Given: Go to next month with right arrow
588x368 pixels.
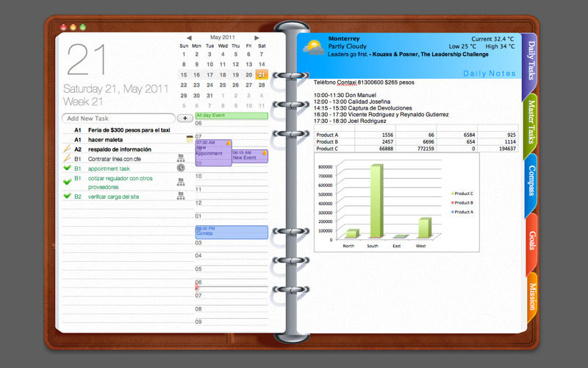Looking at the screenshot, I should click(257, 38).
